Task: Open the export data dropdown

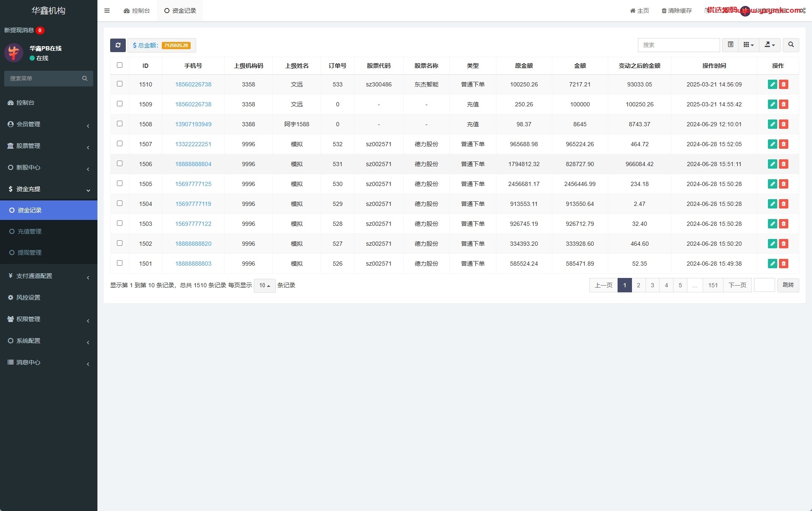Action: 770,45
